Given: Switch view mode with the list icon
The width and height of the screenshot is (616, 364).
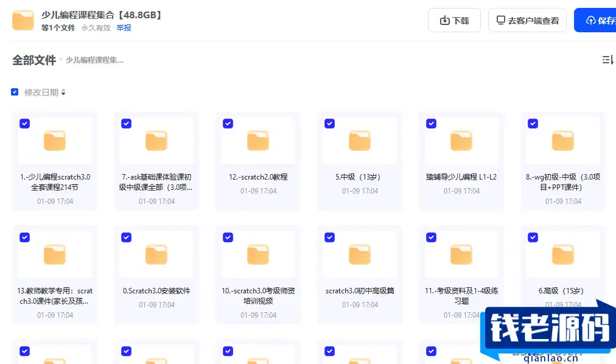Looking at the screenshot, I should tap(608, 60).
